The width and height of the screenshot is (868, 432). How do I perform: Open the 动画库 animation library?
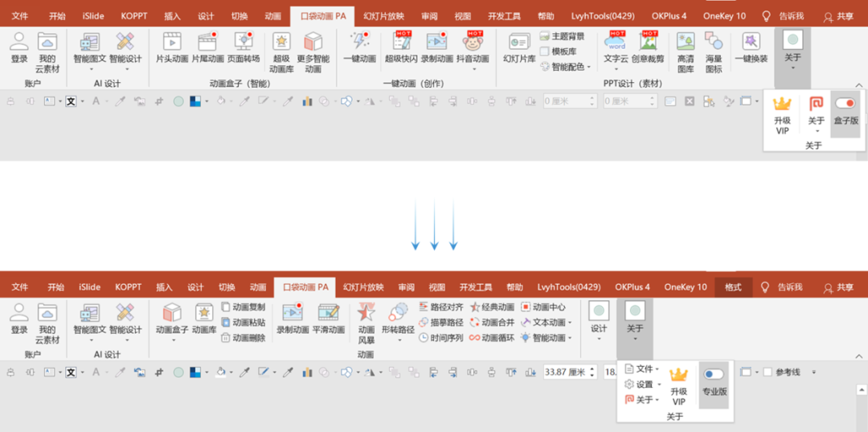[203, 319]
